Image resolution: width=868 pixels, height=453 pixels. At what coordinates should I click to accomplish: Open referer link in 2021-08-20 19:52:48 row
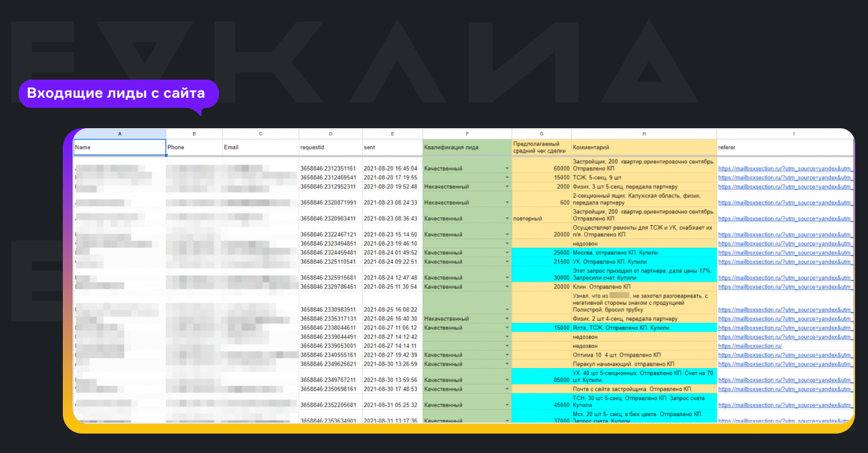[x=786, y=186]
